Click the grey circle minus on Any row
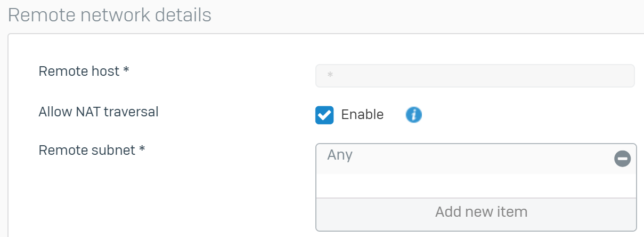 pos(622,159)
